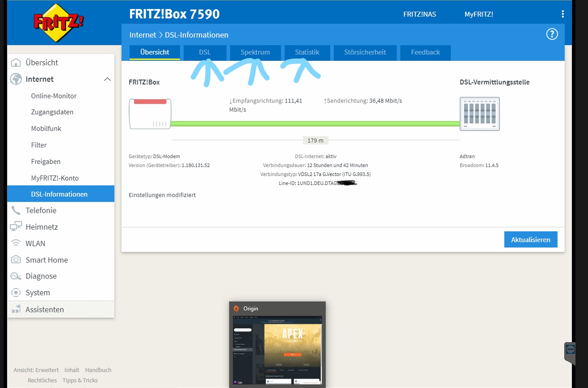588x388 pixels.
Task: Click the Handbuch footer link
Action: pyautogui.click(x=98, y=370)
